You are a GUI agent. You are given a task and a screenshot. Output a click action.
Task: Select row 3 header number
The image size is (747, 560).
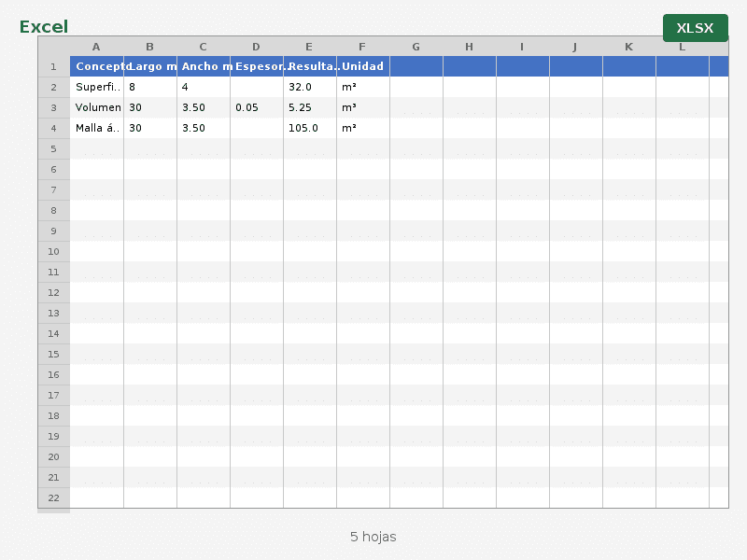pos(54,107)
